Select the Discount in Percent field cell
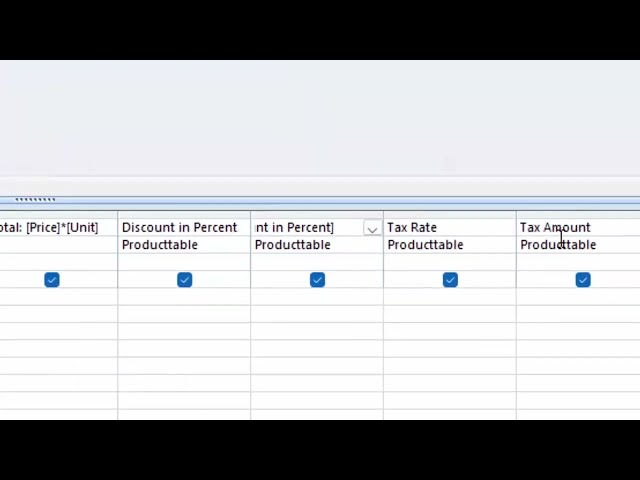The height and width of the screenshot is (480, 640). [184, 227]
